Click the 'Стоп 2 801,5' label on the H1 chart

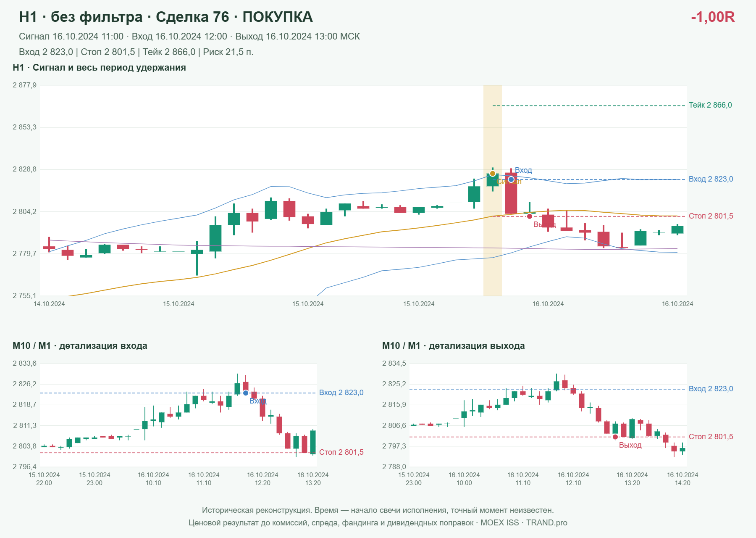[x=711, y=216]
